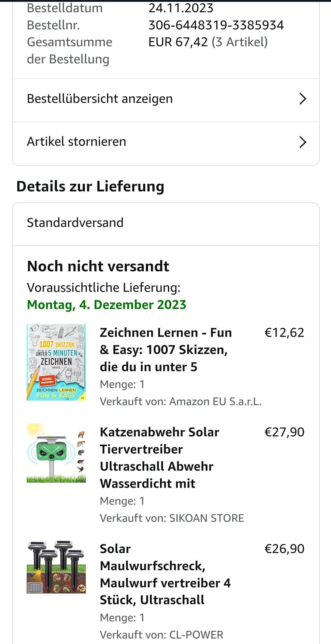Open Zeichnen Lernen - Fun & Easy title

pyautogui.click(x=166, y=350)
